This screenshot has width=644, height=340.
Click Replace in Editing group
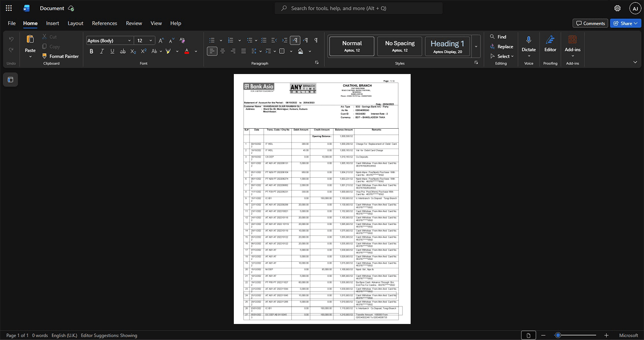501,47
